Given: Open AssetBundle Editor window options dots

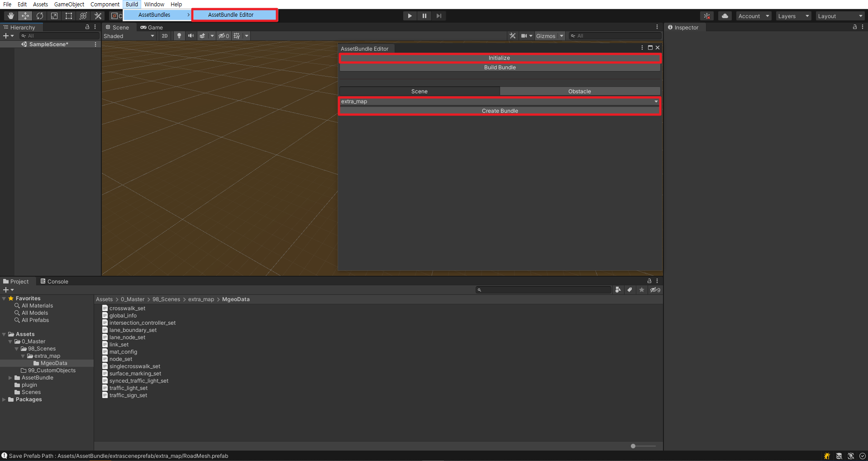Looking at the screenshot, I should pos(642,48).
